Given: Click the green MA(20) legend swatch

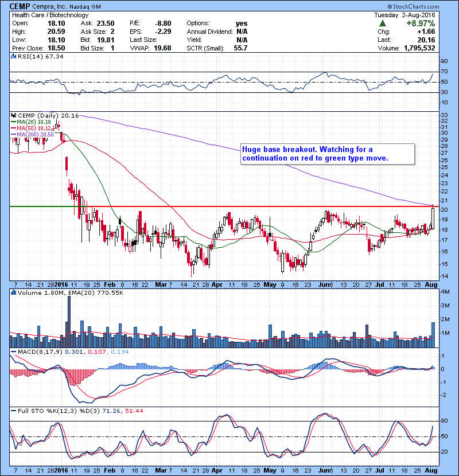Looking at the screenshot, I should [x=13, y=122].
